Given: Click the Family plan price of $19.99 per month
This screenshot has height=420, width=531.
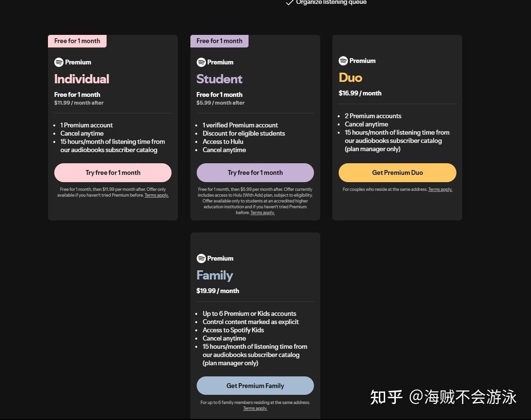Looking at the screenshot, I should (218, 291).
